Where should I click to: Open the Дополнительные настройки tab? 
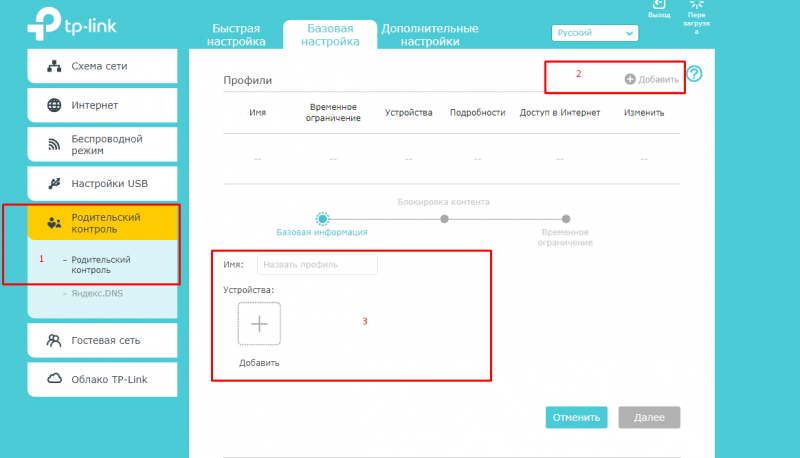click(x=430, y=35)
